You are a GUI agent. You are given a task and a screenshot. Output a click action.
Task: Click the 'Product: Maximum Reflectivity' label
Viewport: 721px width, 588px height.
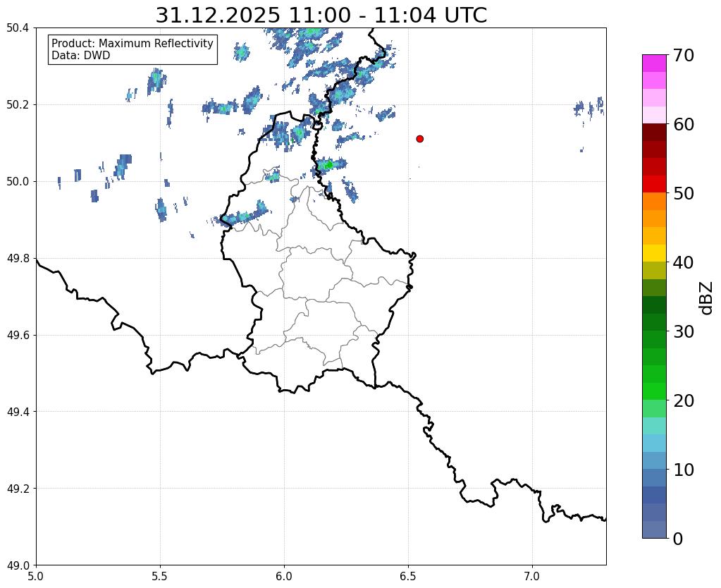[x=133, y=43]
